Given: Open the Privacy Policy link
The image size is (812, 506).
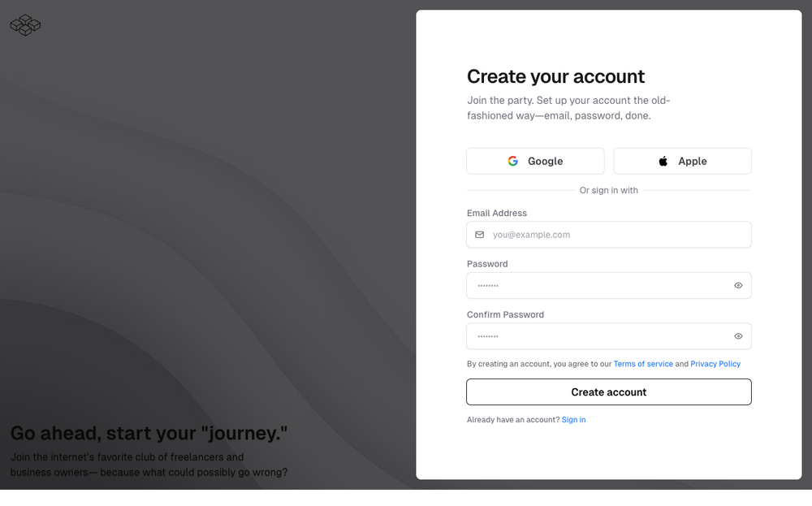Looking at the screenshot, I should [715, 364].
